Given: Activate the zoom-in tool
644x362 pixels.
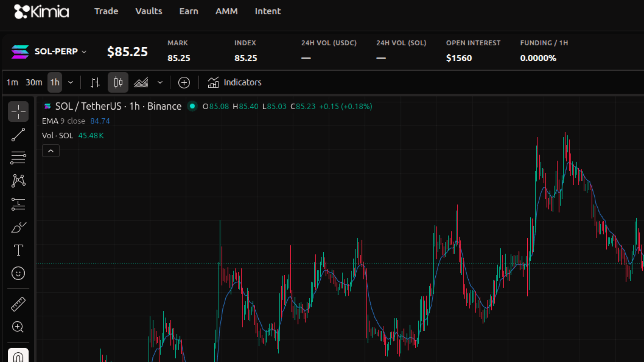Looking at the screenshot, I should 18,327.
